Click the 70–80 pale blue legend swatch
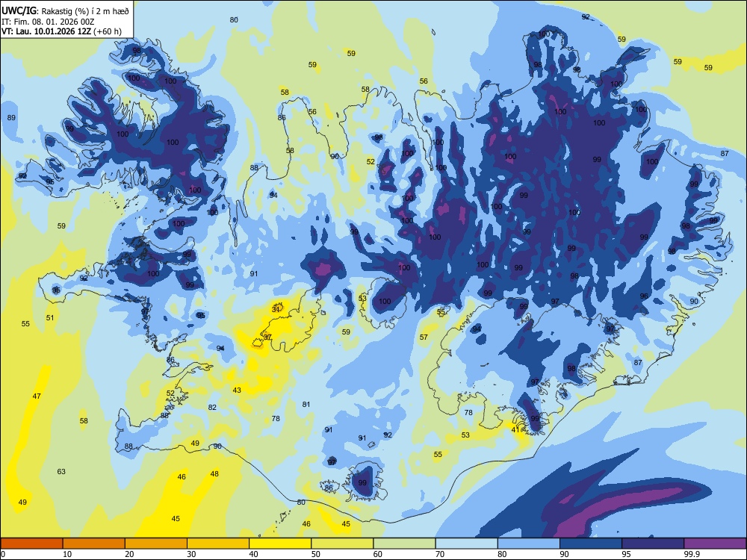 point(467,544)
